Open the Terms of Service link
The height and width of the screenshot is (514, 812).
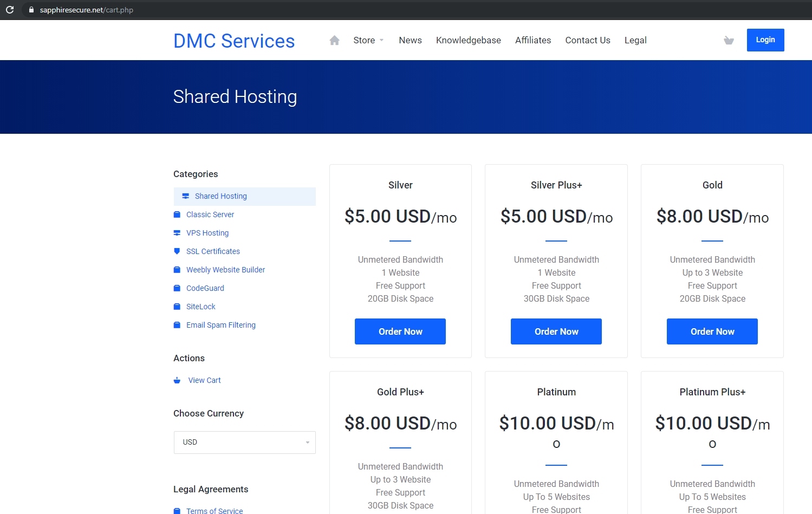point(215,511)
